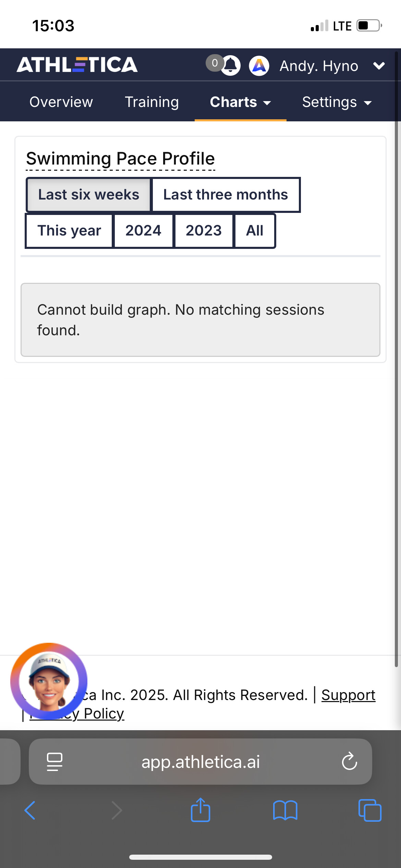
Task: Expand the Charts dropdown menu
Action: tap(240, 102)
